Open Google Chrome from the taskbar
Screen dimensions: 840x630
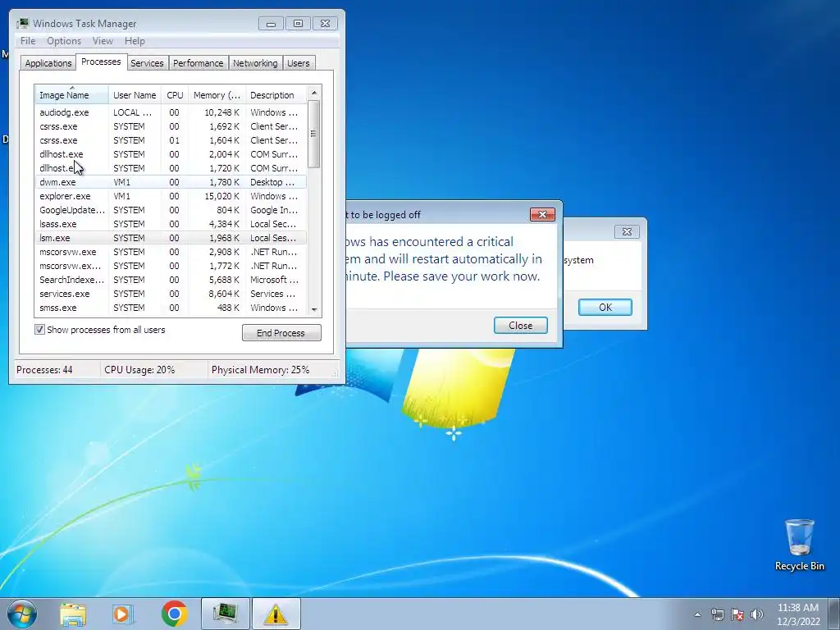[x=174, y=614]
